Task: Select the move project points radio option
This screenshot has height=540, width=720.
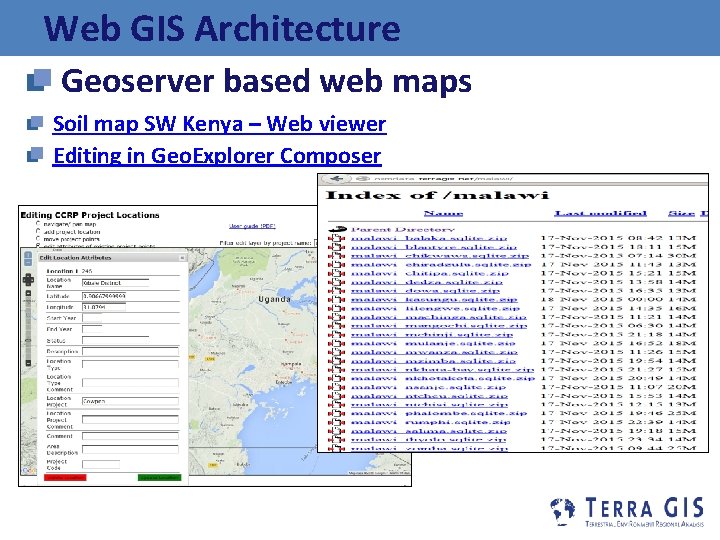Action: [38, 239]
